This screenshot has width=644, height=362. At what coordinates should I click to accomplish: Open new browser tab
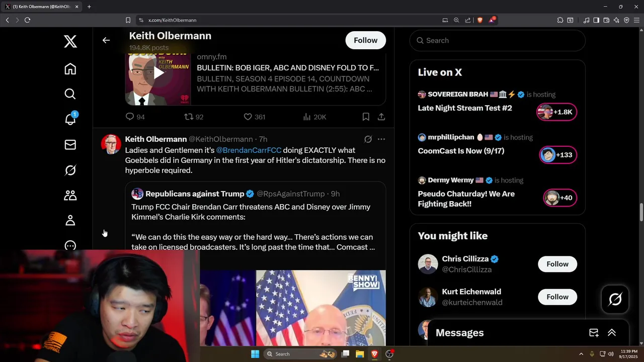(89, 7)
